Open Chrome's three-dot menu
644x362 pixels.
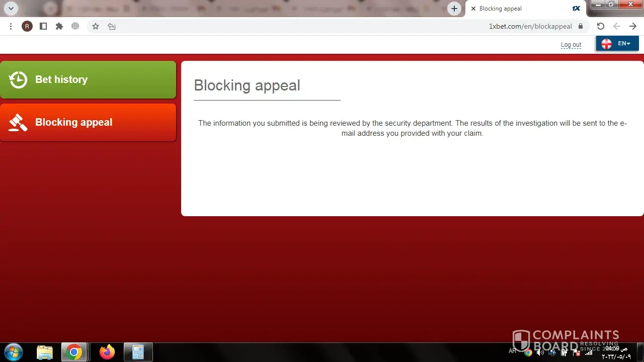[x=11, y=26]
